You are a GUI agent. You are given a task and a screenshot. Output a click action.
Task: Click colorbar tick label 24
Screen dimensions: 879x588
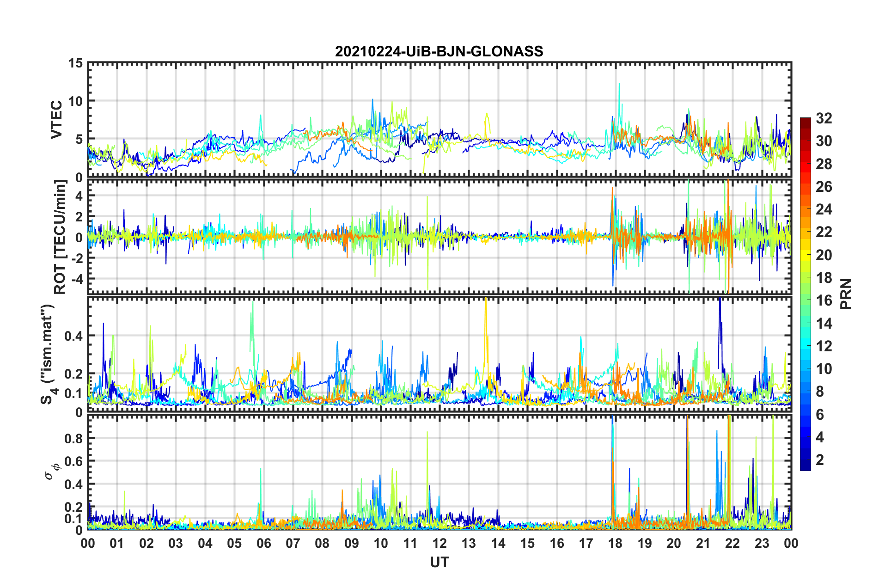pos(824,209)
